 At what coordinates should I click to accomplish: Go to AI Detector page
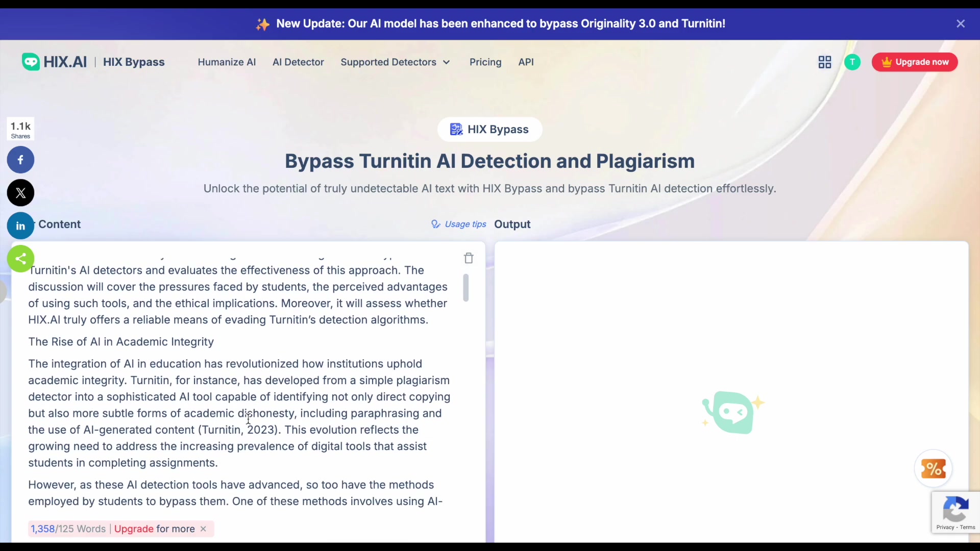pos(298,62)
